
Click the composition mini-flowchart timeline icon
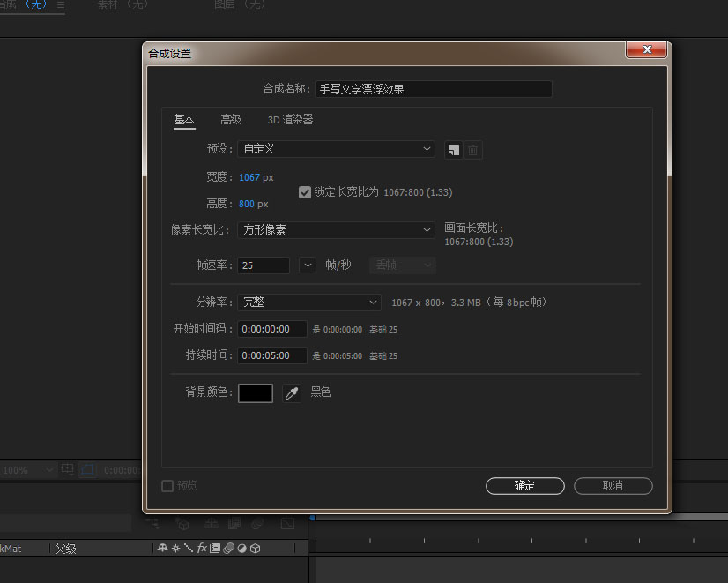click(x=152, y=524)
